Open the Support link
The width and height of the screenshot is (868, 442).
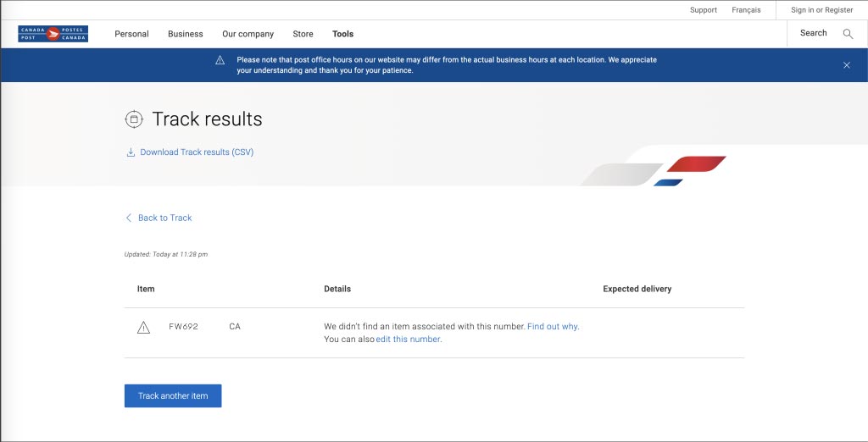click(703, 10)
